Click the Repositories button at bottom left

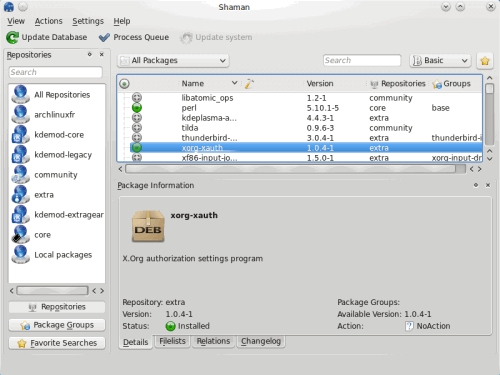coord(57,307)
